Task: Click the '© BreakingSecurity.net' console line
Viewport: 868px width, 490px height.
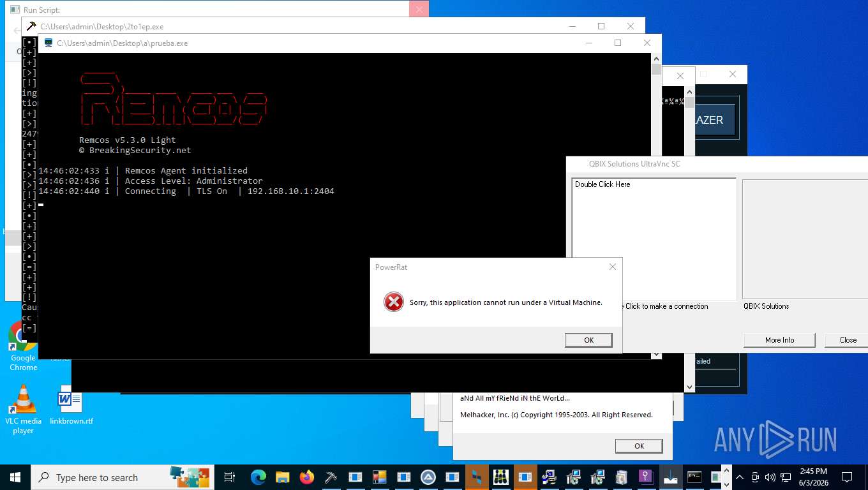Action: (x=135, y=150)
